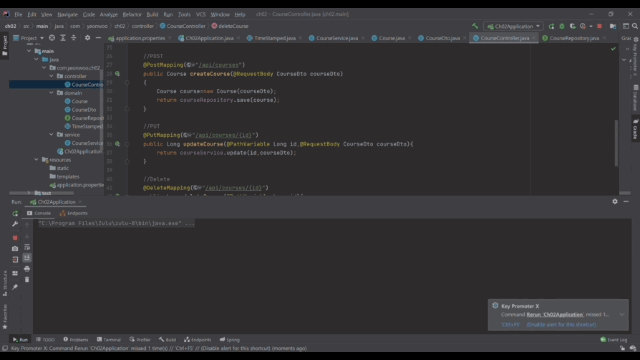Viewport: 640px width, 360px height.
Task: Open the Problems tool window
Action: pyautogui.click(x=76, y=340)
